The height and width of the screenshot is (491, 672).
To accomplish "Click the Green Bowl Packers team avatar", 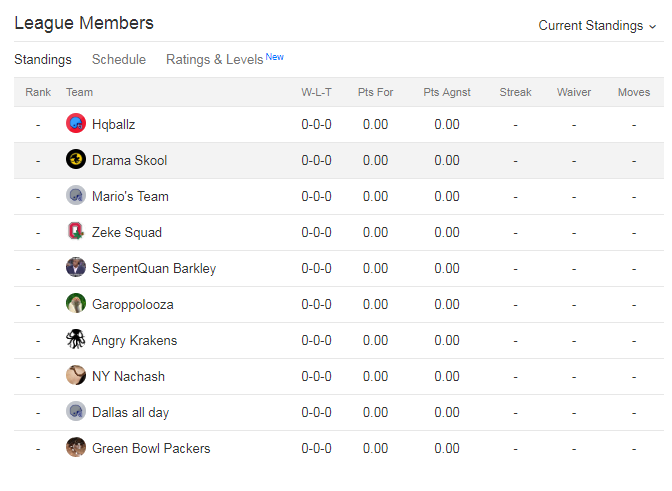I will click(76, 447).
